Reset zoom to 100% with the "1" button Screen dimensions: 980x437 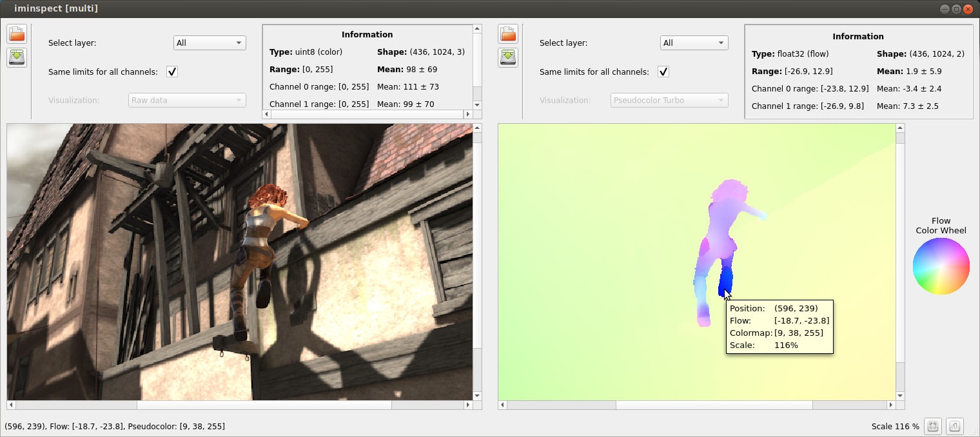tap(954, 426)
